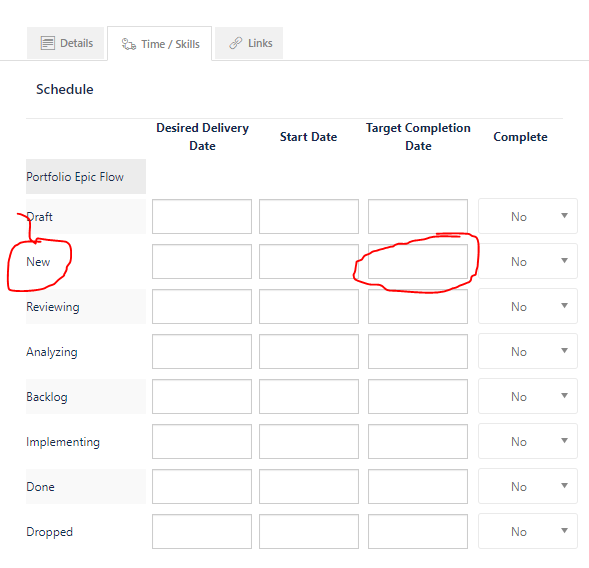Image resolution: width=589 pixels, height=568 pixels.
Task: Open the Implementing row Complete dropdown
Action: 528,442
